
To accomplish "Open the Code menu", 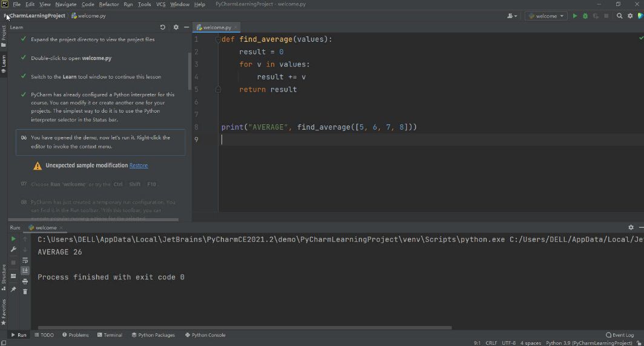I will click(x=88, y=4).
